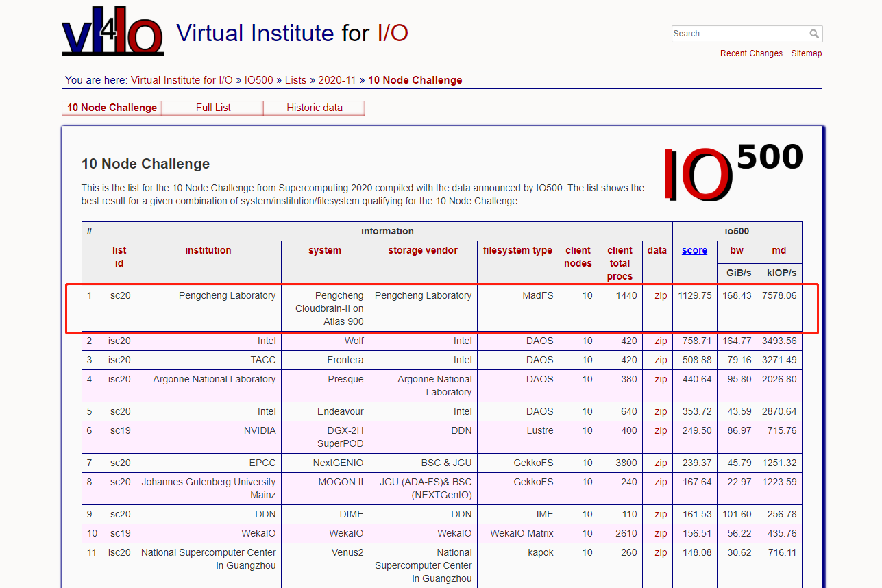
Task: Download zip data for Pengcheng Laboratory
Action: pyautogui.click(x=660, y=296)
